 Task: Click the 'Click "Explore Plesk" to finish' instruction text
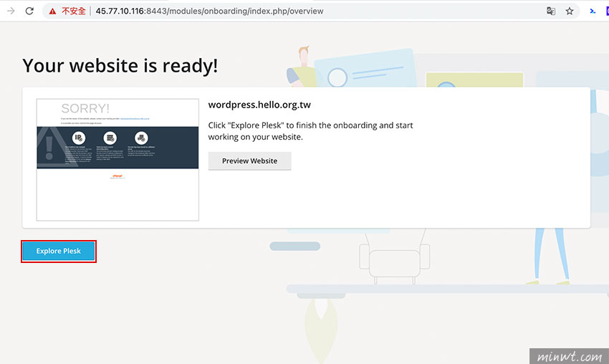310,131
